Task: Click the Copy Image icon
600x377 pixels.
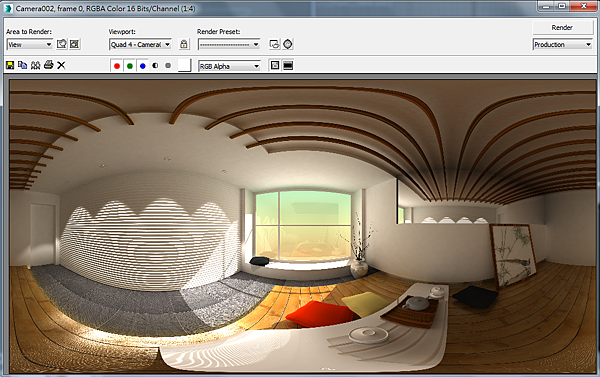Action: 23,65
